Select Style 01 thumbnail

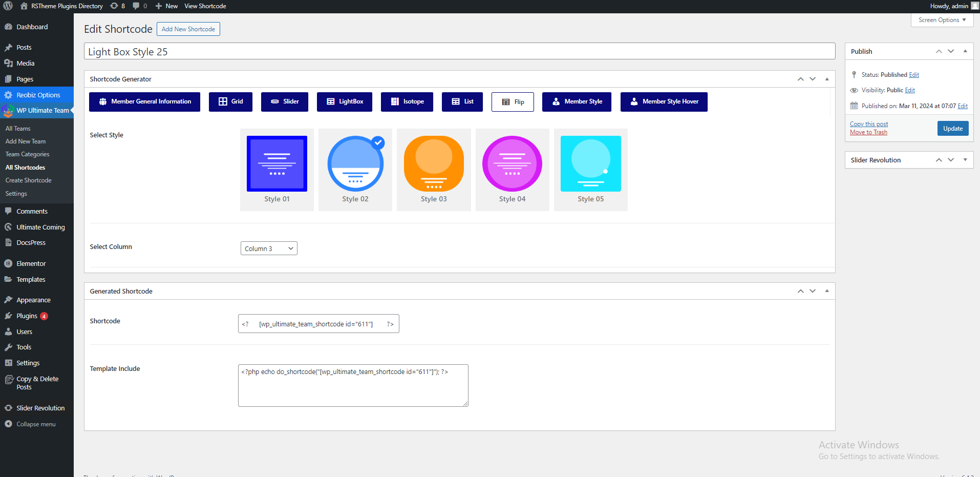(277, 163)
